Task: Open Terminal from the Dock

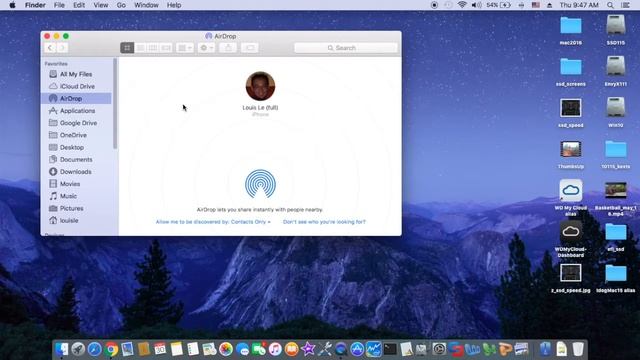Action: 390,349
